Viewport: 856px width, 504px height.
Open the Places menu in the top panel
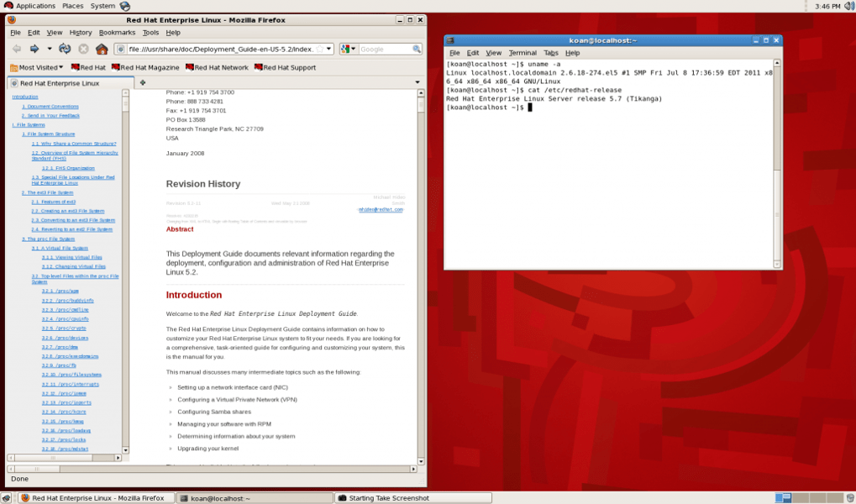click(x=72, y=6)
